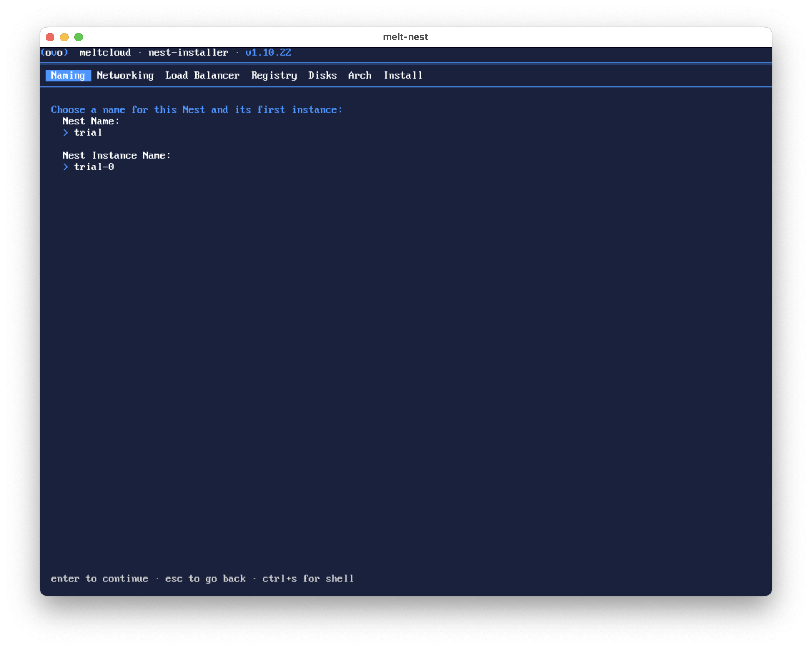Image resolution: width=812 pixels, height=649 pixels.
Task: Click the 'enter to continue' hint
Action: coord(99,579)
